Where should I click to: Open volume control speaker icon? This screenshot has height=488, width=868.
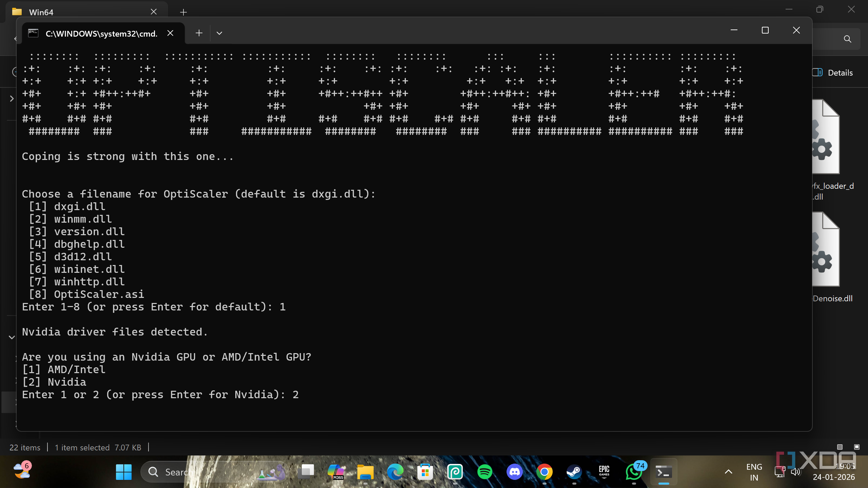pos(795,472)
